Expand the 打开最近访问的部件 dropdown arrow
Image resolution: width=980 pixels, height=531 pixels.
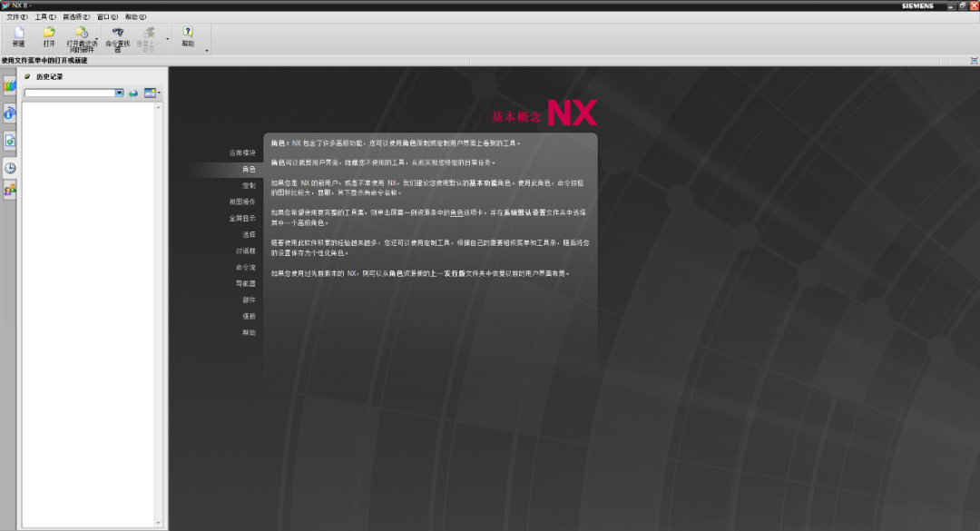96,39
